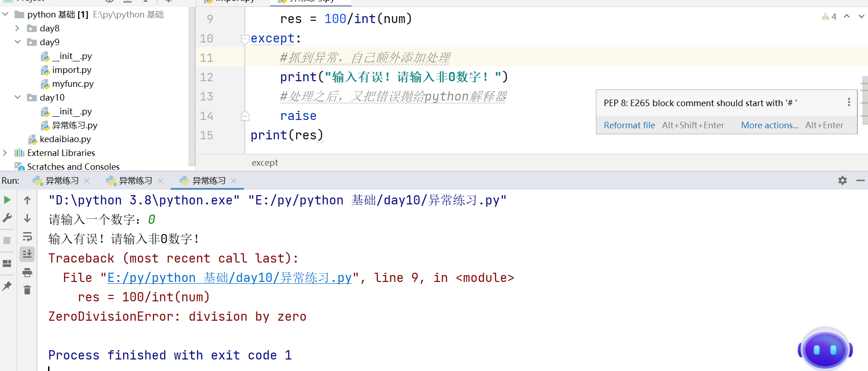Screen dimensions: 868x371
Task: Expand the day8 folder
Action: (18, 28)
